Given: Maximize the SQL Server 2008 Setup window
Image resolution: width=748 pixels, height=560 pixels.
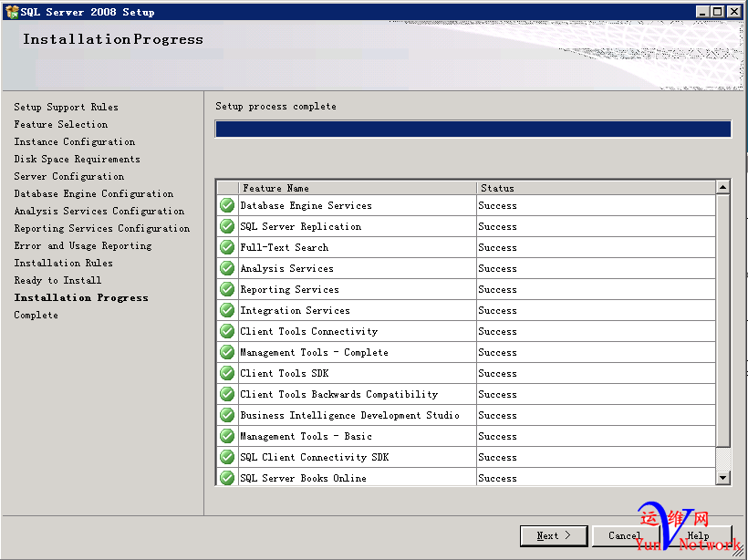Looking at the screenshot, I should tap(718, 12).
